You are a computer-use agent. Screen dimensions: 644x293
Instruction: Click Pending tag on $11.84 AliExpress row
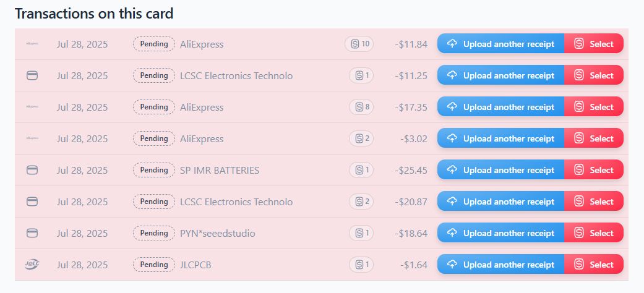click(x=154, y=44)
